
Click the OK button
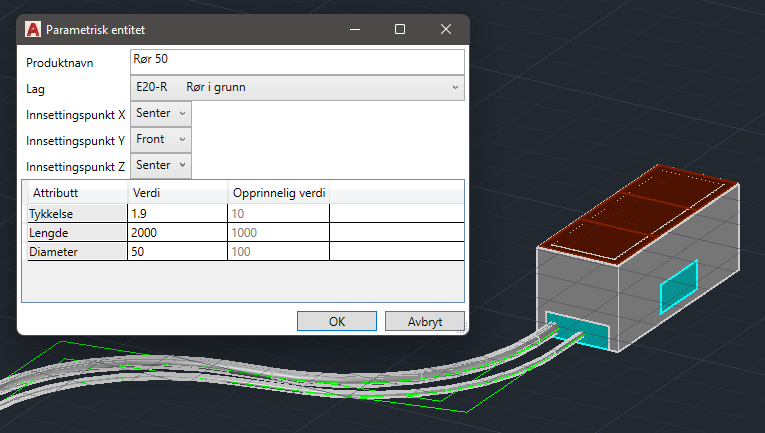pos(337,321)
